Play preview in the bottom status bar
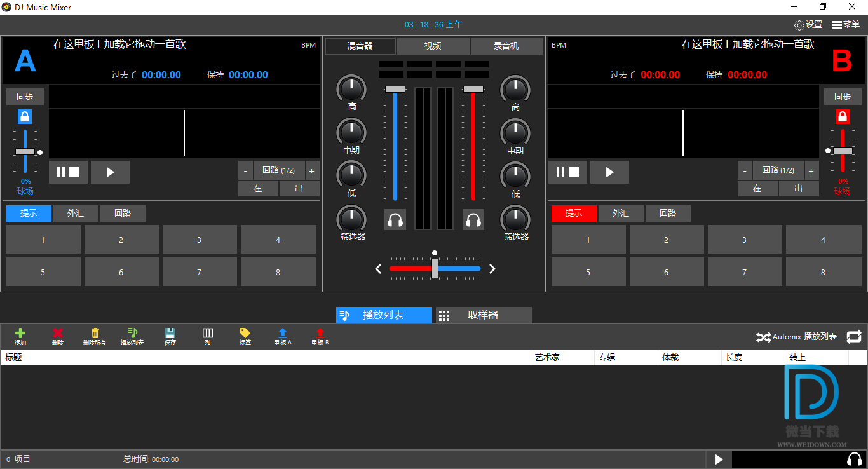The height and width of the screenshot is (469, 868). pyautogui.click(x=719, y=459)
